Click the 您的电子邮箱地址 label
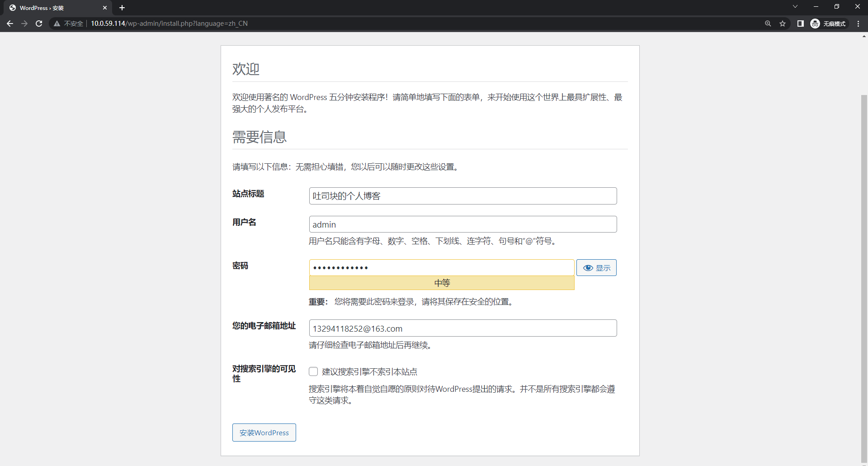This screenshot has width=868, height=466. 264,326
